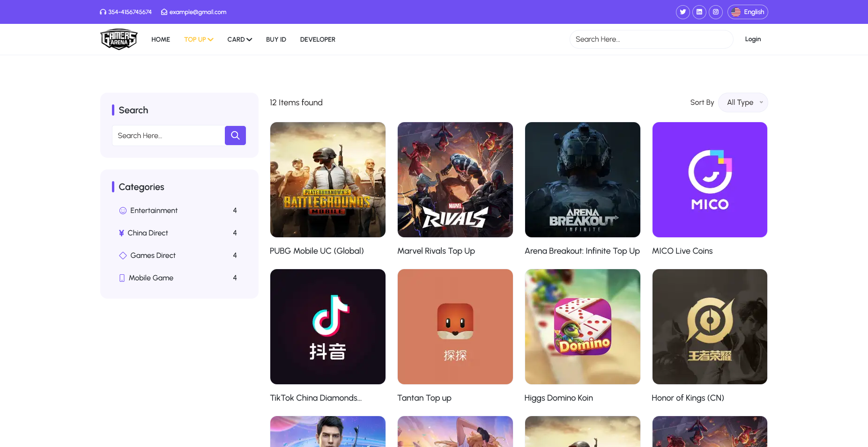Focus the header Search Here field
868x447 pixels.
tap(651, 39)
